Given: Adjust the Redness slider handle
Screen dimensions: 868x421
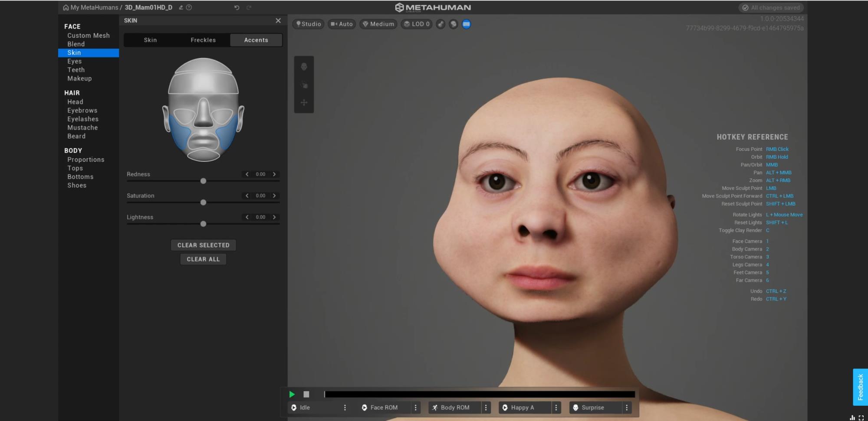Looking at the screenshot, I should (203, 181).
